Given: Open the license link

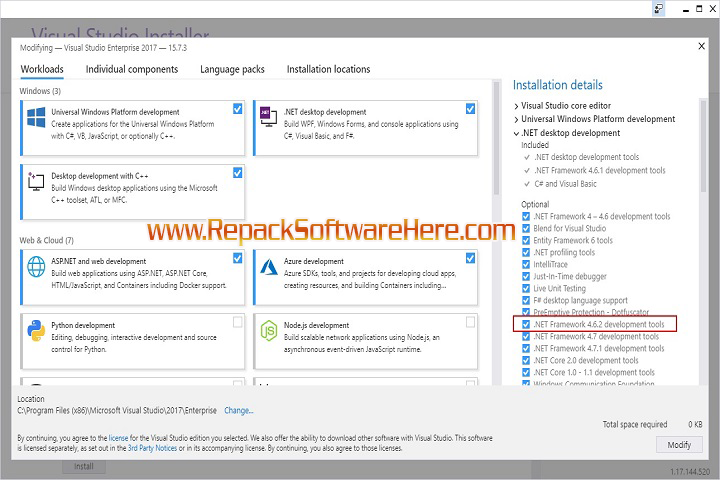Looking at the screenshot, I should point(118,438).
